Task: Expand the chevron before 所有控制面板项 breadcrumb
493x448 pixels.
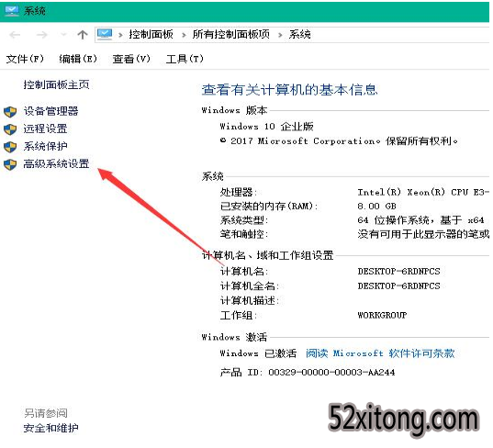Action: tap(184, 35)
